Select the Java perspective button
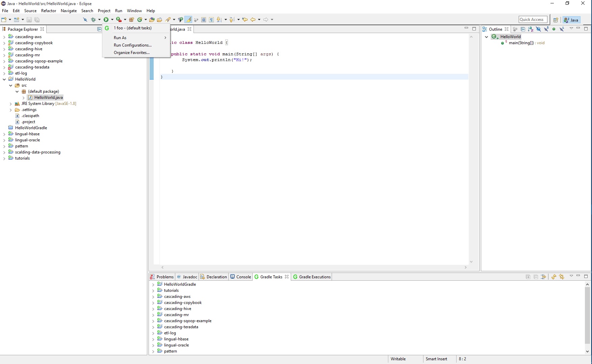592x364 pixels. [x=571, y=20]
